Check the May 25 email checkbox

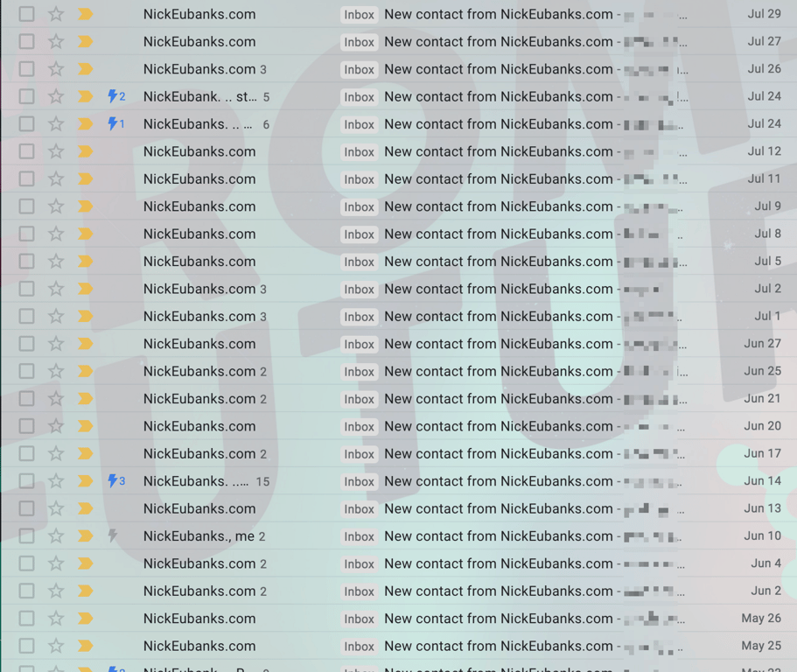(x=26, y=646)
